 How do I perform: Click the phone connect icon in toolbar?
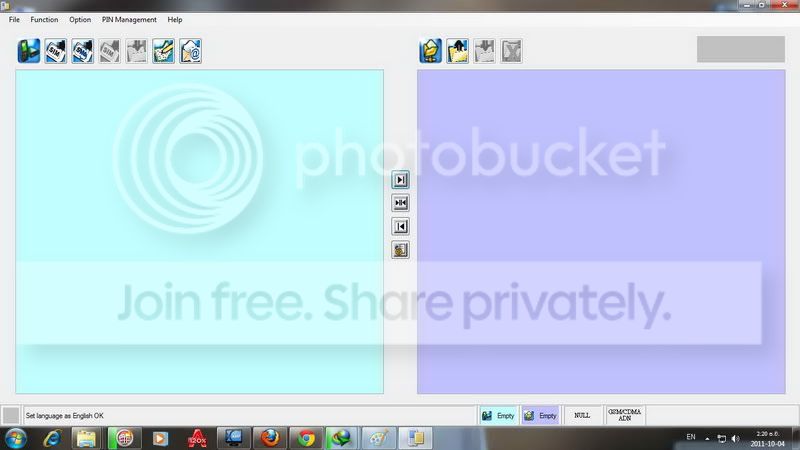pos(29,51)
